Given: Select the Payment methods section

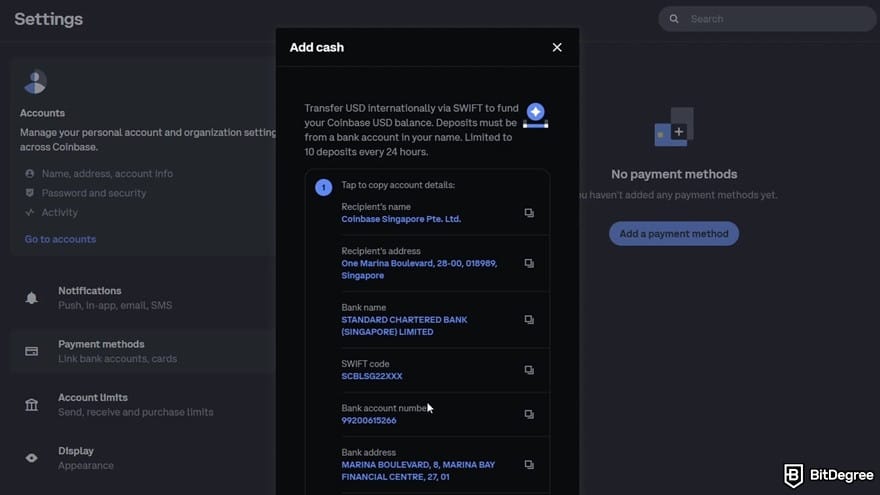Looking at the screenshot, I should tap(143, 351).
